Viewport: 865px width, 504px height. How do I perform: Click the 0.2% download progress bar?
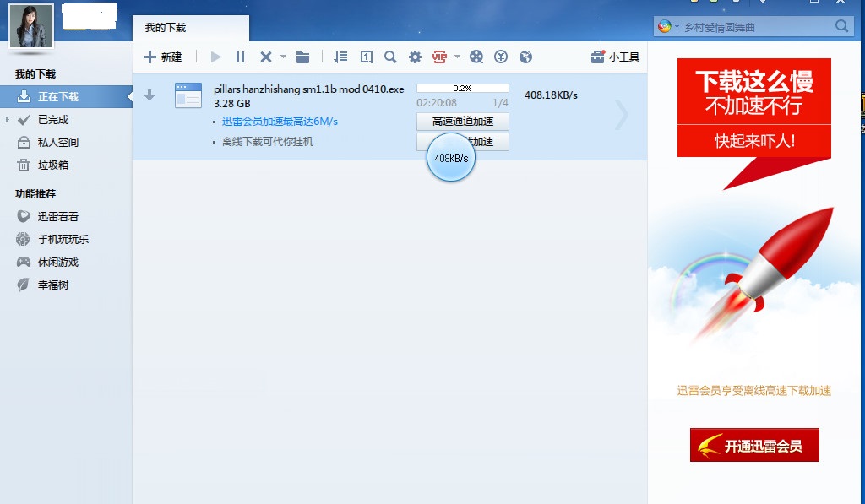pos(463,88)
